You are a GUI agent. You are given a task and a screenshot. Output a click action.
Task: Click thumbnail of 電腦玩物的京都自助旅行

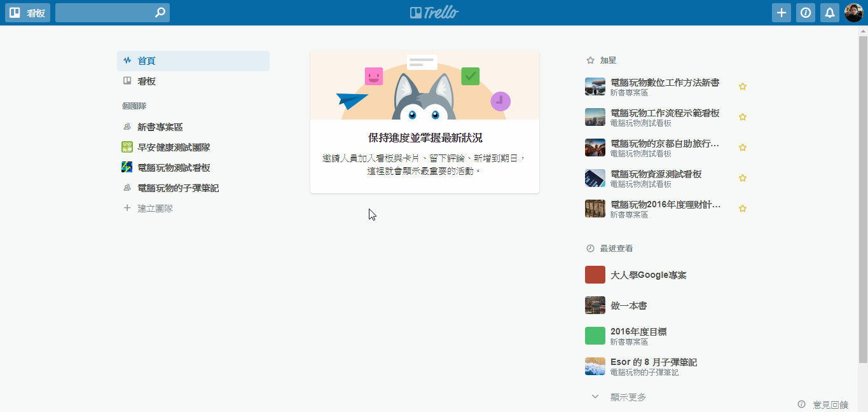pyautogui.click(x=595, y=148)
